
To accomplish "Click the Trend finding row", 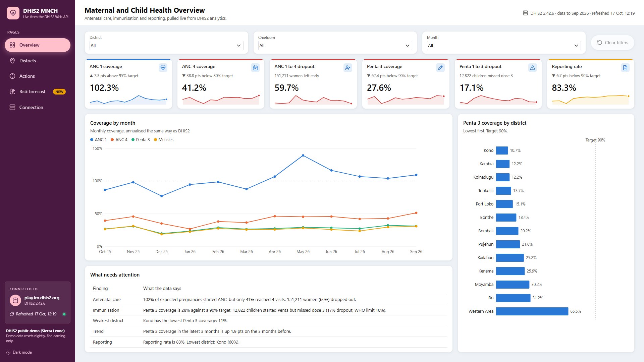I will [x=269, y=331].
